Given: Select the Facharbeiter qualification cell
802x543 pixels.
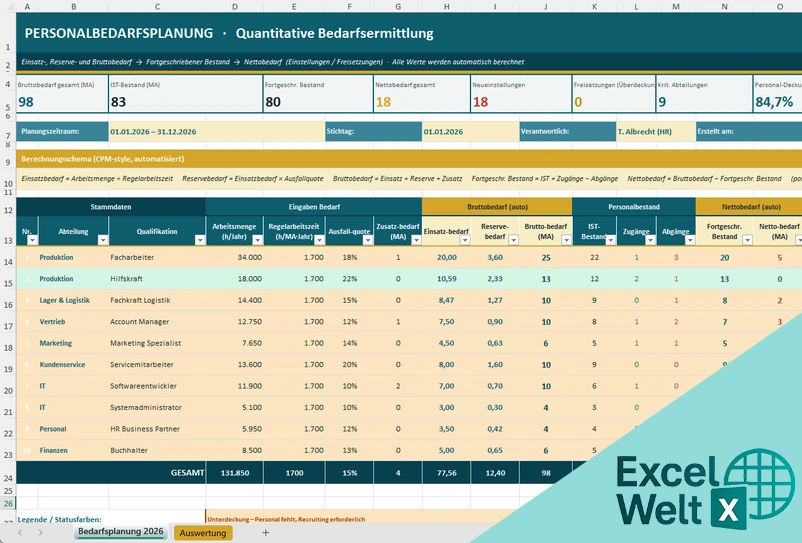Looking at the screenshot, I should (x=157, y=257).
